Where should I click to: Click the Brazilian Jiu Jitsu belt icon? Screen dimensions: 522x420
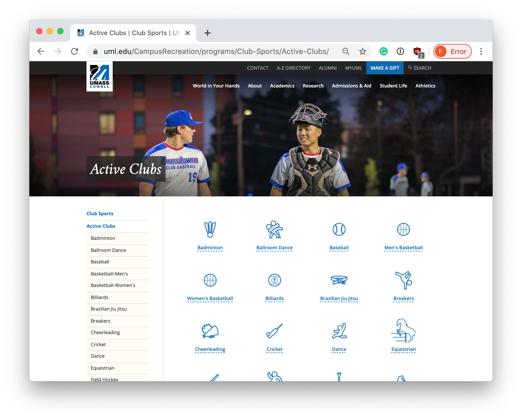(339, 280)
